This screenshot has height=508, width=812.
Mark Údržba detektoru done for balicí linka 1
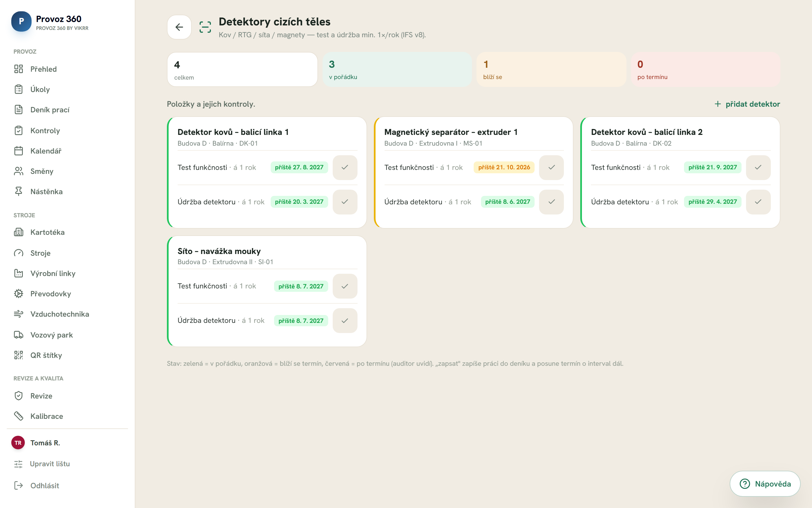tap(345, 202)
